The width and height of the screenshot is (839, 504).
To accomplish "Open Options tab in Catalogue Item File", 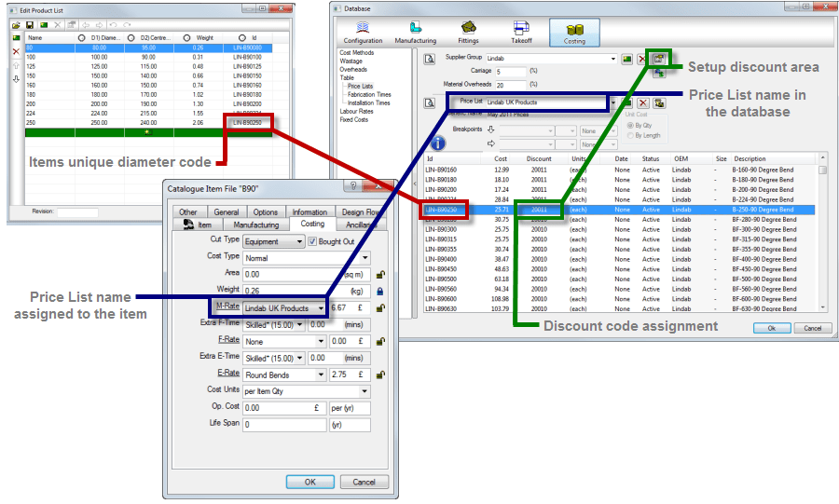I will (x=266, y=212).
